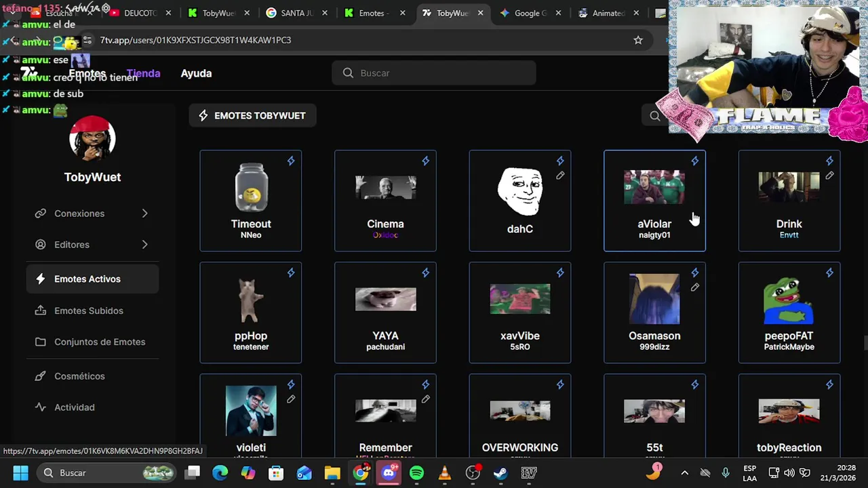Open uploader NNeo link under Timeout
This screenshot has height=488, width=868.
click(x=251, y=235)
